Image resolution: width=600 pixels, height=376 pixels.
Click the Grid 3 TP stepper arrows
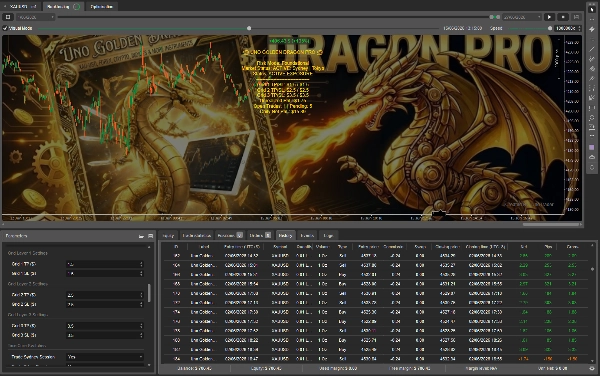[x=141, y=326]
